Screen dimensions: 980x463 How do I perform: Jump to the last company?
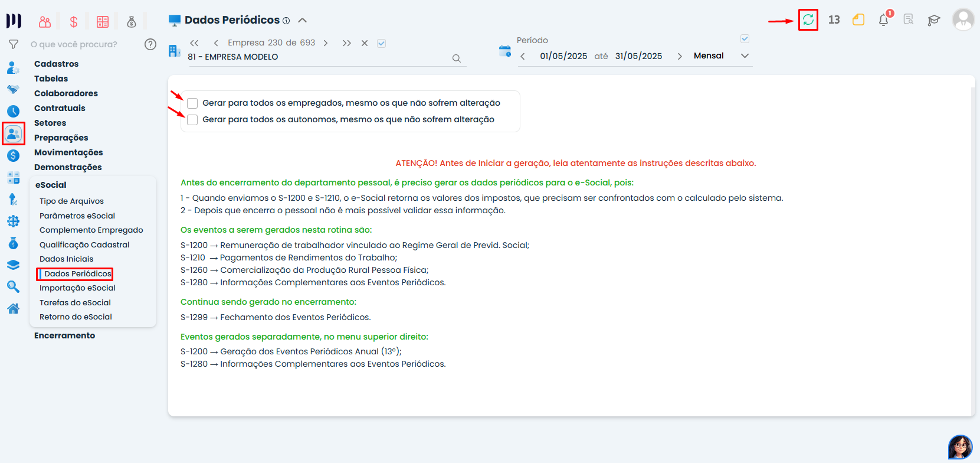(347, 43)
